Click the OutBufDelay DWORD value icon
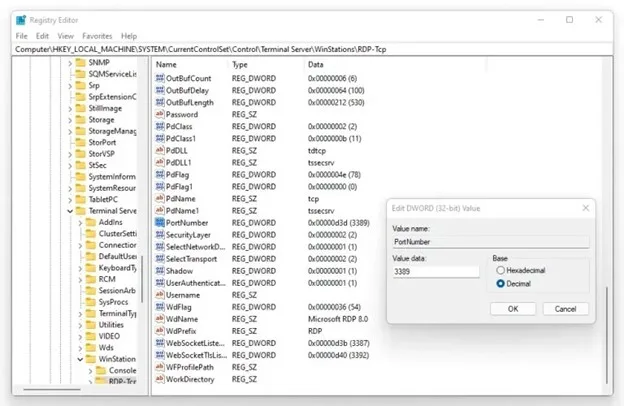The width and height of the screenshot is (624, 406). point(160,90)
